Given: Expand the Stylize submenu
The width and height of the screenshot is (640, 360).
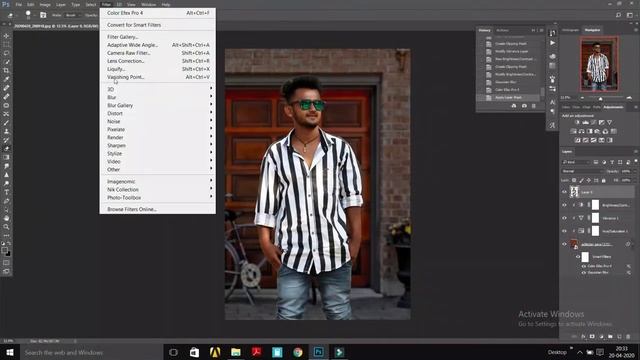Looking at the screenshot, I should click(158, 153).
